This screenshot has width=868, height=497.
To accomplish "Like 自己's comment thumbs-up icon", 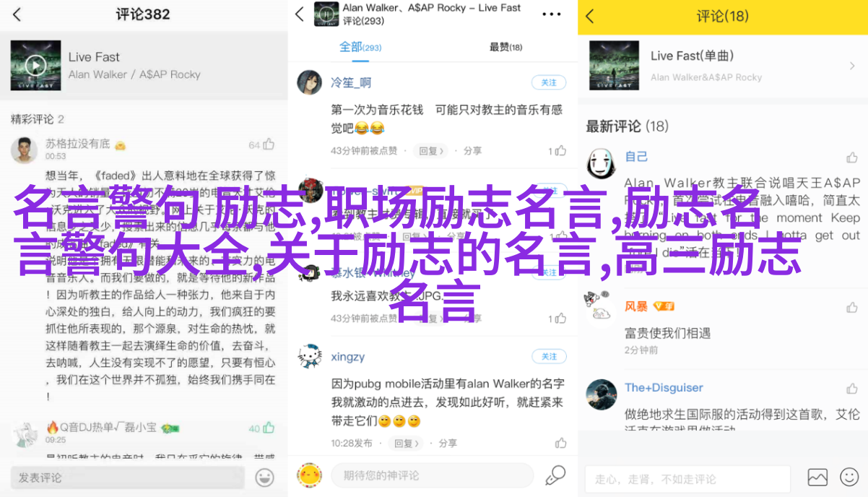I will (x=852, y=157).
